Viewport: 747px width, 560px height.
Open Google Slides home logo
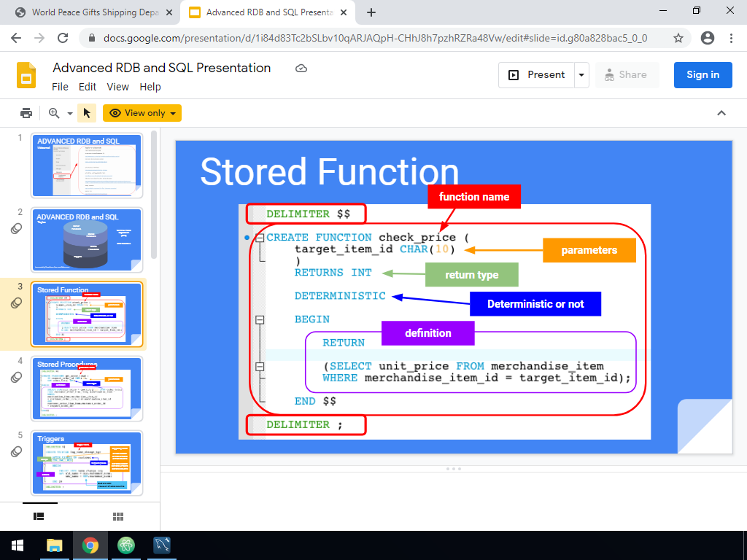point(26,76)
